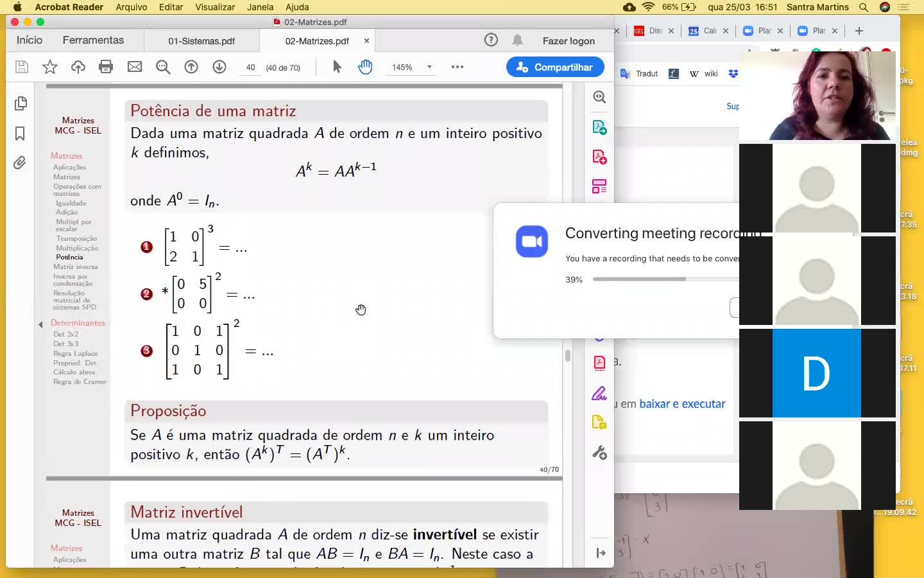This screenshot has height=578, width=924.
Task: Click Fazer logon to sign in
Action: (x=569, y=40)
